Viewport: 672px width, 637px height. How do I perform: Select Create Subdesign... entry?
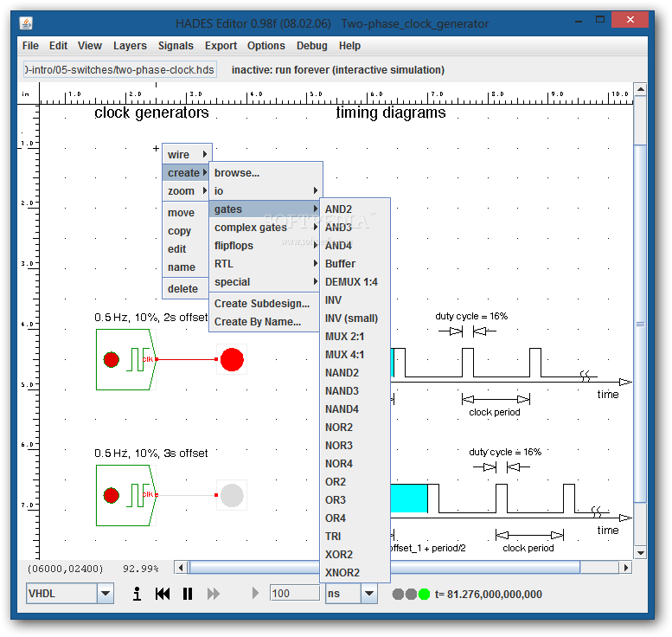[x=266, y=303]
